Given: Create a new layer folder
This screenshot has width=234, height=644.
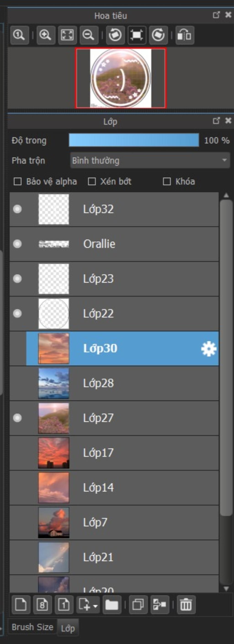Looking at the screenshot, I should [x=112, y=605].
